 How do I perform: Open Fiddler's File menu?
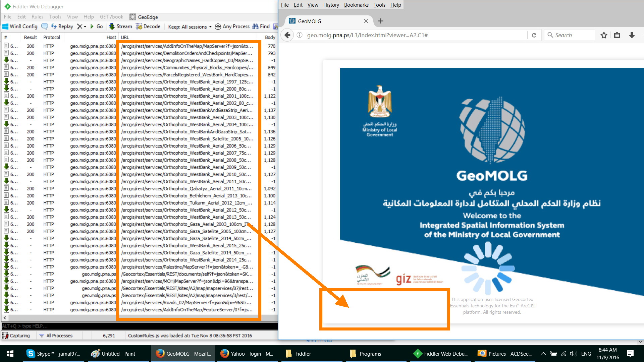(7, 17)
